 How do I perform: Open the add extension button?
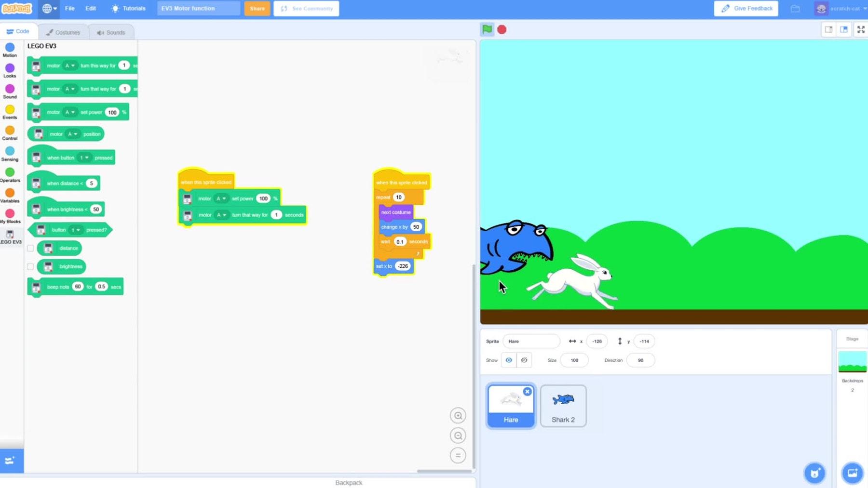click(x=12, y=461)
